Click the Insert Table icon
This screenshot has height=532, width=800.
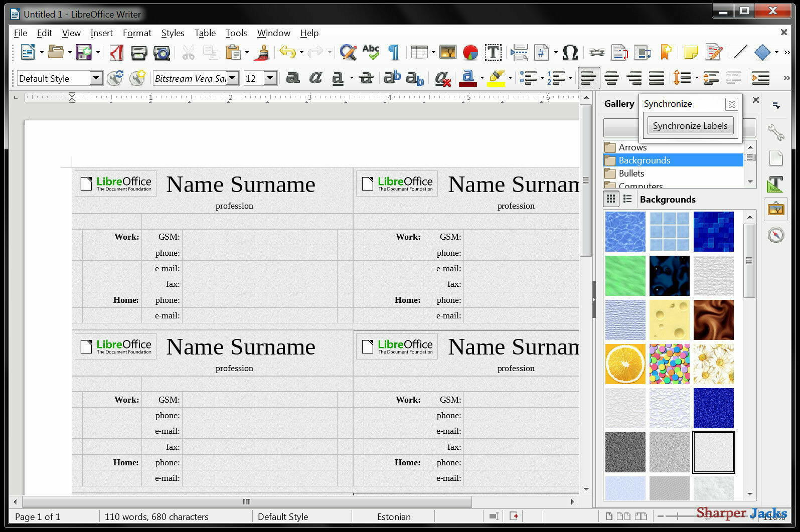coord(419,52)
